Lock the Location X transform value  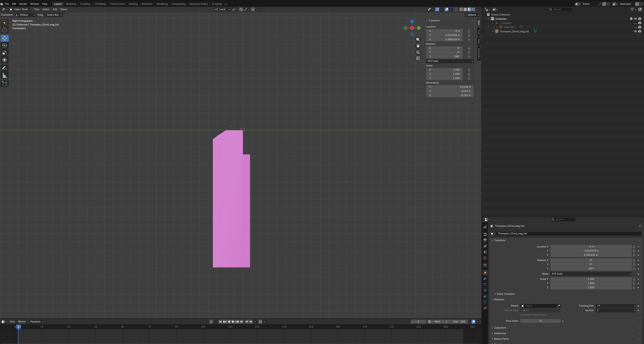(x=469, y=31)
